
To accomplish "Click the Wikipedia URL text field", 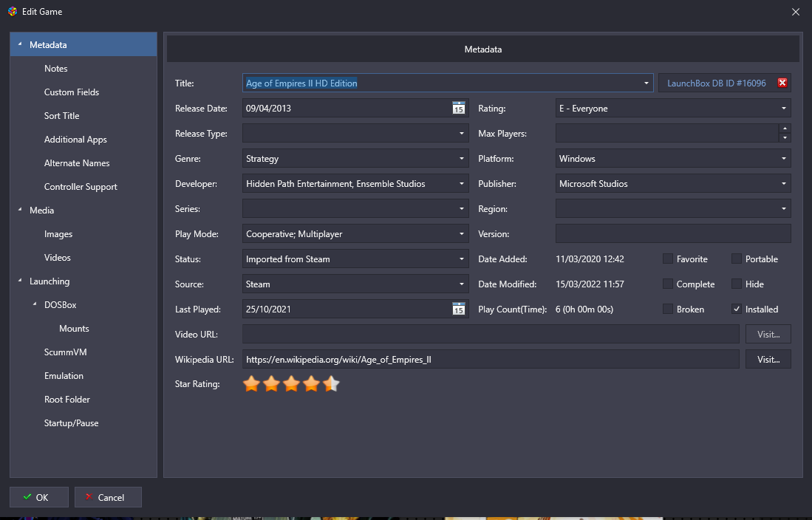I will [491, 360].
